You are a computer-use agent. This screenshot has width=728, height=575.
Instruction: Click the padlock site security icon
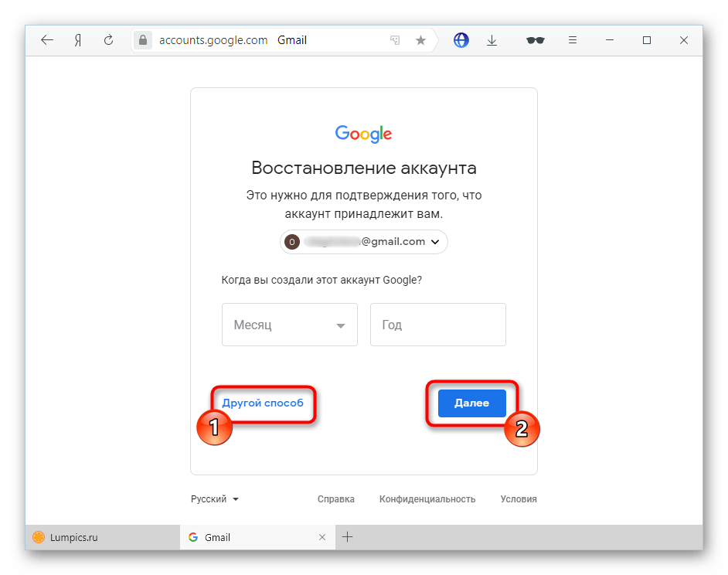[x=143, y=40]
